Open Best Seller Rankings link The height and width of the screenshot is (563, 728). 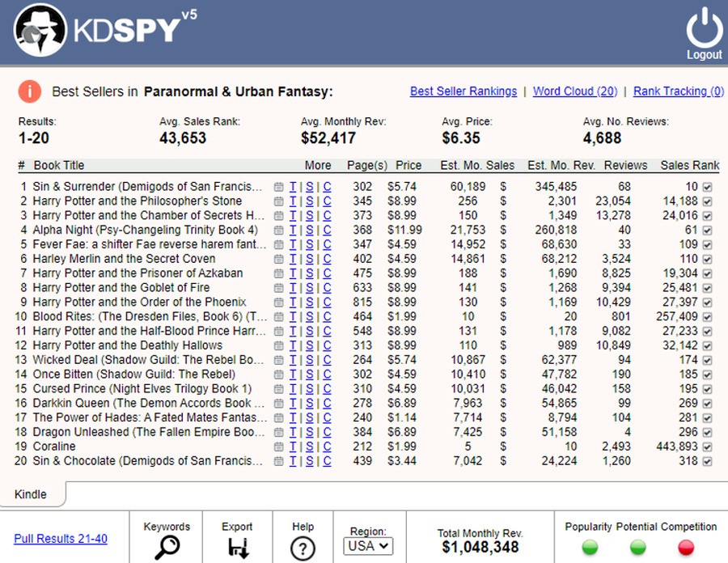(463, 91)
